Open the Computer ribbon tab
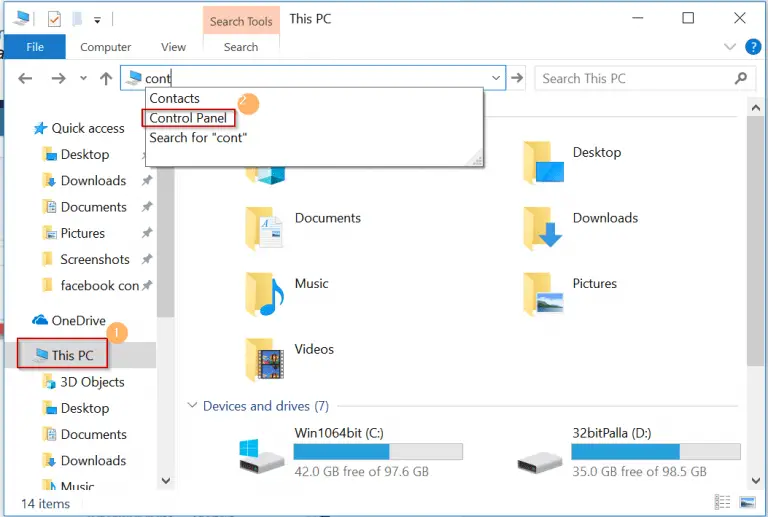Viewport: 768px width, 517px height. [105, 47]
